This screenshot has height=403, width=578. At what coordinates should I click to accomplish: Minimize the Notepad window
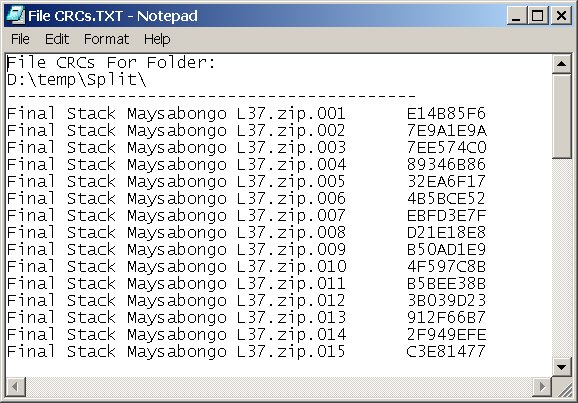(x=516, y=16)
